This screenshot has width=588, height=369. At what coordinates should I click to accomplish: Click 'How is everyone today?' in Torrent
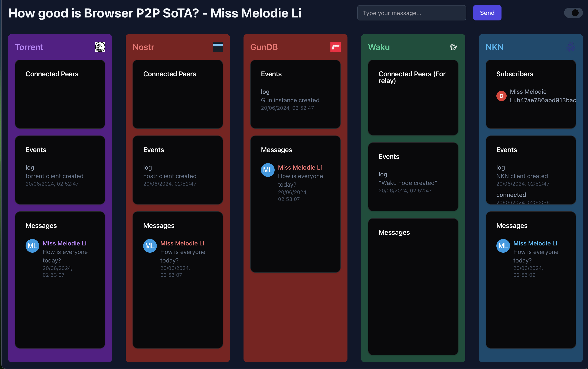(65, 256)
